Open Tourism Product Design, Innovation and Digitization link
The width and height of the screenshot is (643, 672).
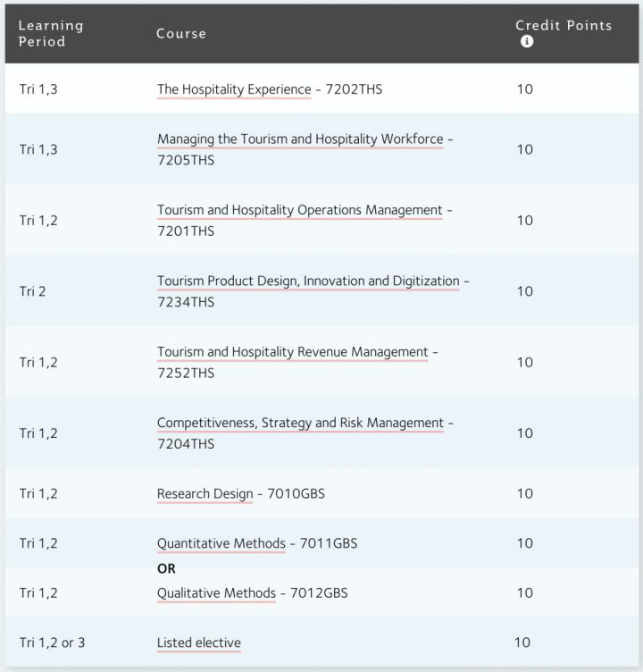pyautogui.click(x=308, y=281)
